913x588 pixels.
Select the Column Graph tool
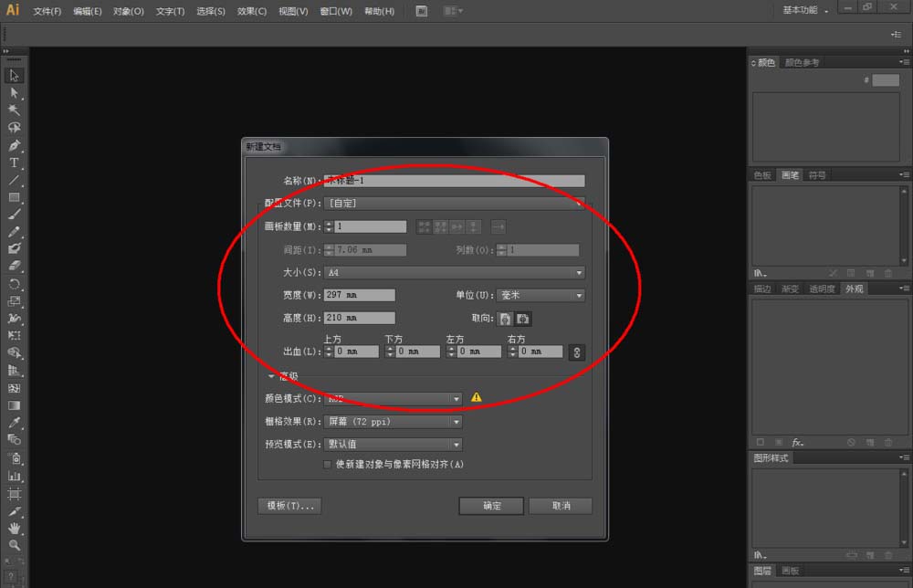click(14, 477)
